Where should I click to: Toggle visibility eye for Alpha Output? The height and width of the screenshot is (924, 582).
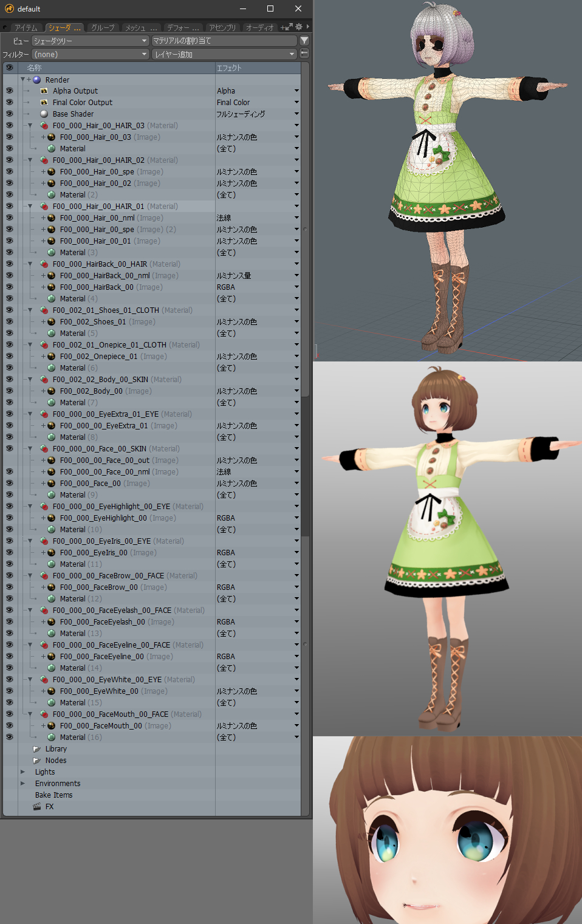[x=9, y=91]
